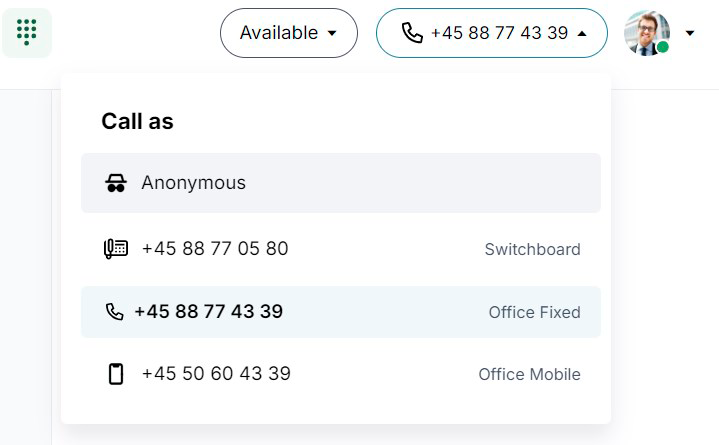The image size is (719, 445).
Task: Click the green online status dot on avatar
Action: click(662, 47)
